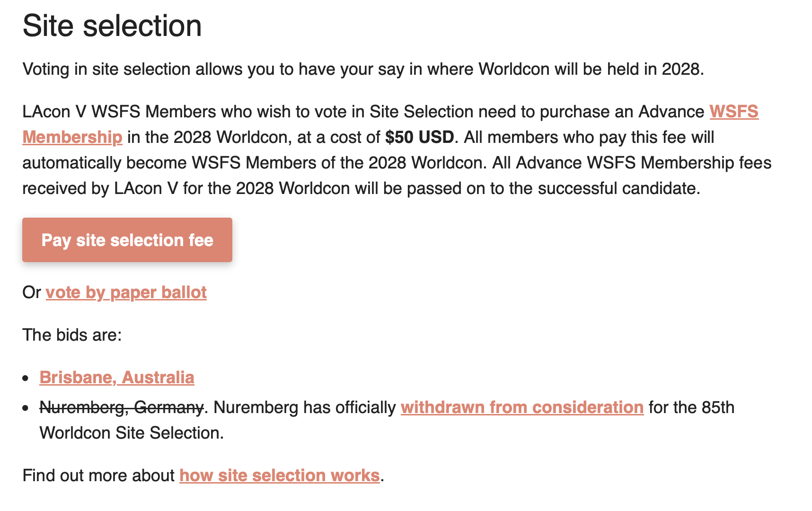
Task: Click the Worldcon Site Selection. line ending the bullet
Action: coord(132,433)
